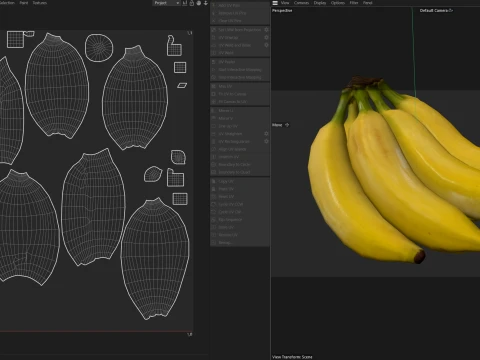
Task: Choose UV Overlap command
Action: pyautogui.click(x=240, y=37)
